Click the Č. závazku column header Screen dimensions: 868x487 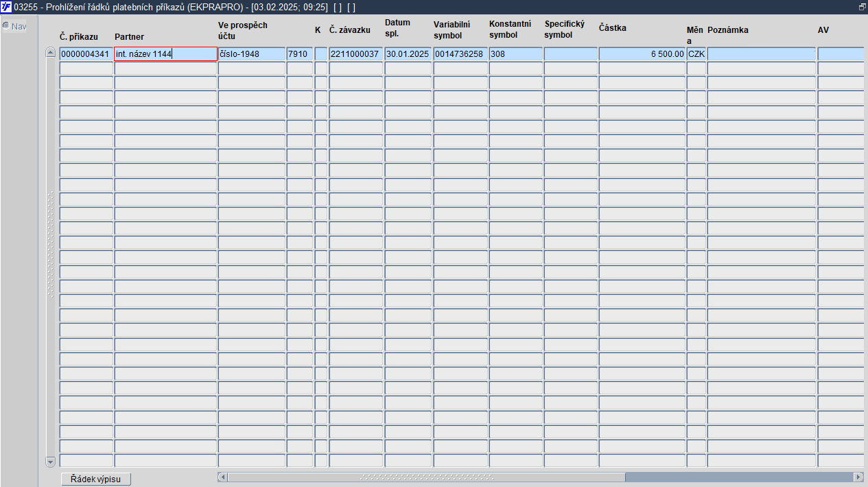350,30
